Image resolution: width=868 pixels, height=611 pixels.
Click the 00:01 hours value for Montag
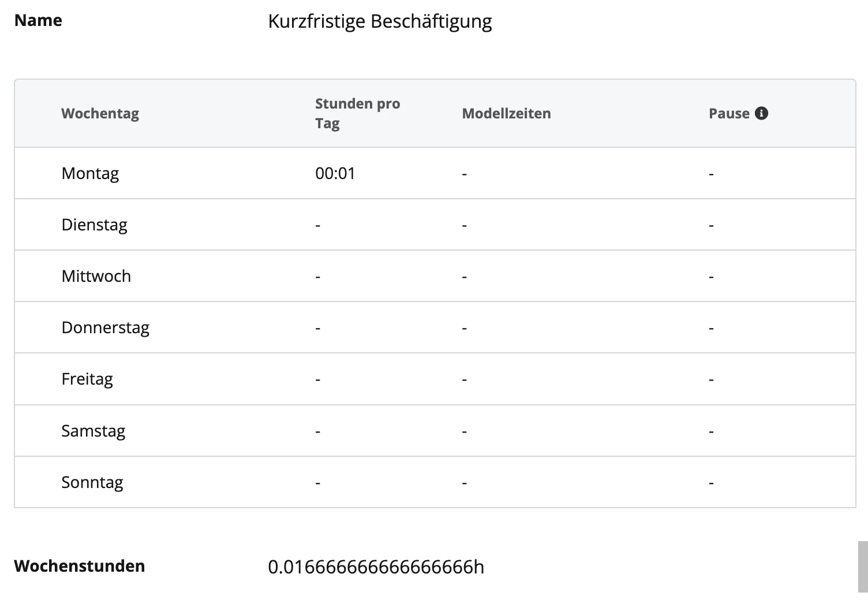335,173
